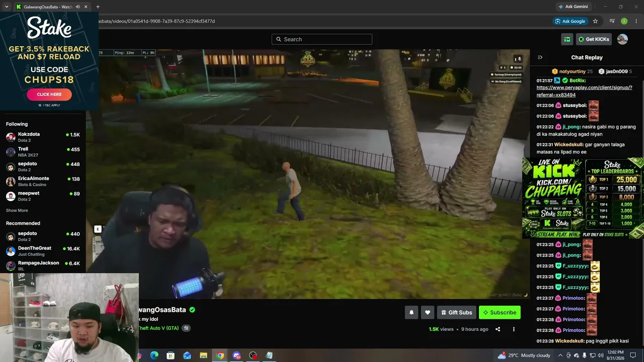Show hidden system tray icons
This screenshot has width=644, height=362.
tap(559, 355)
